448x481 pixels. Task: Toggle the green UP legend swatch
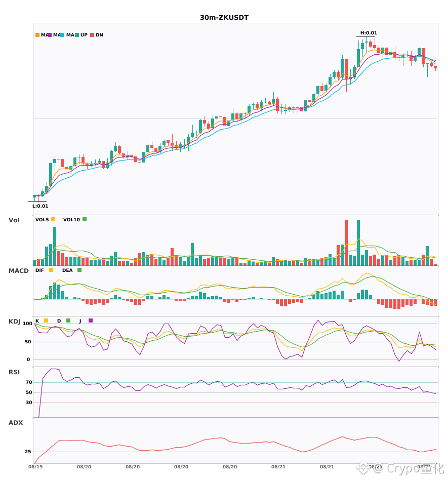click(x=77, y=35)
